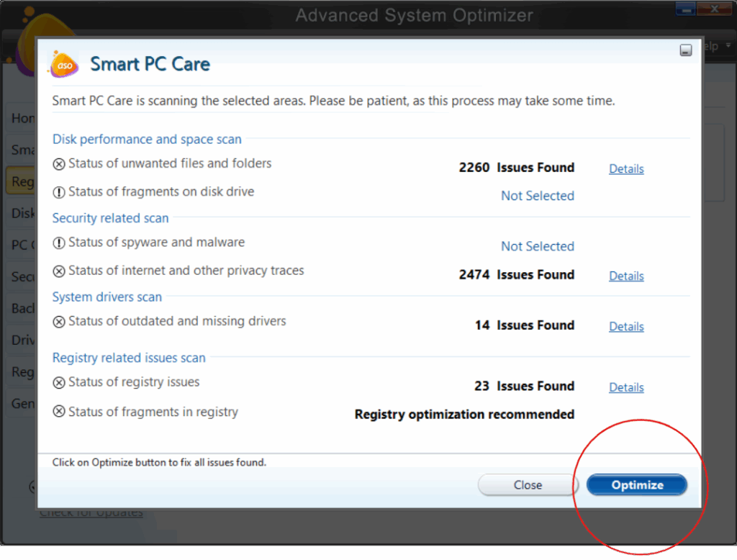Click the X status icon for unwanted files
737x560 pixels.
(x=59, y=164)
